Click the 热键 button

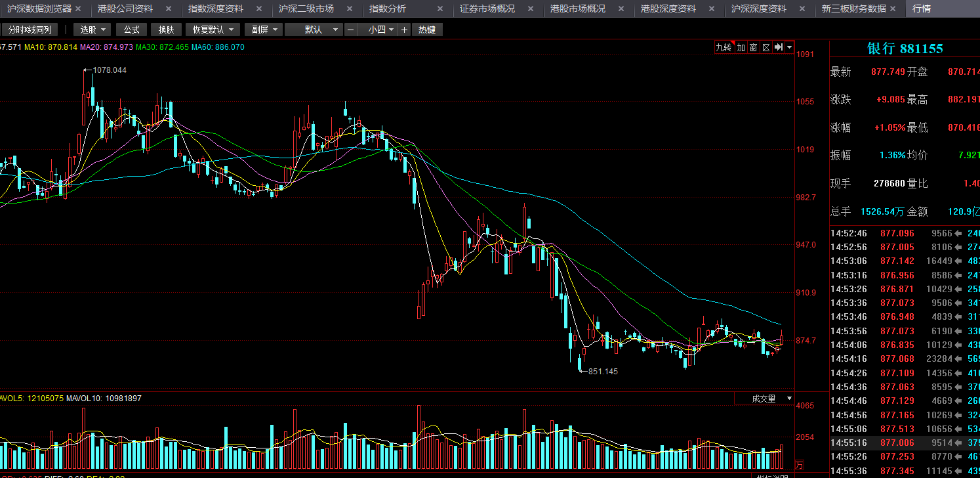tap(427, 30)
